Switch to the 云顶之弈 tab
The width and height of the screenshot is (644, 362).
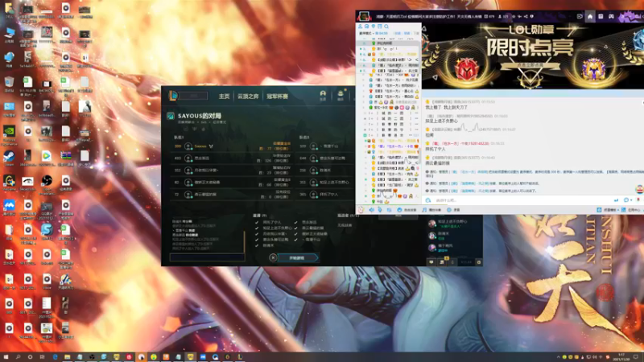point(248,97)
